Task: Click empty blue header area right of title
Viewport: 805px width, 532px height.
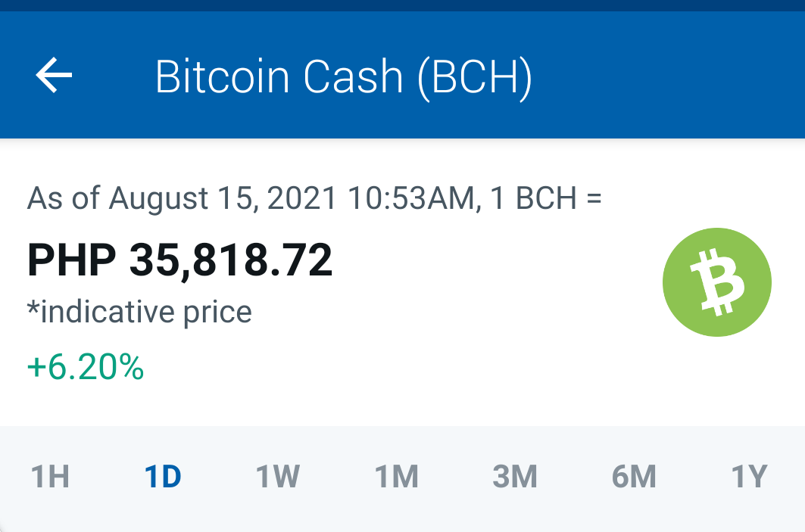Action: (667, 76)
